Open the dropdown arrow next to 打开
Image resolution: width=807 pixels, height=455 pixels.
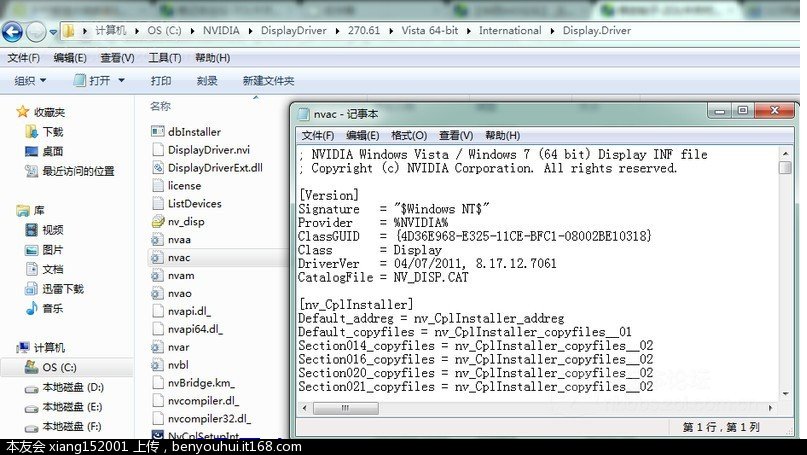121,80
